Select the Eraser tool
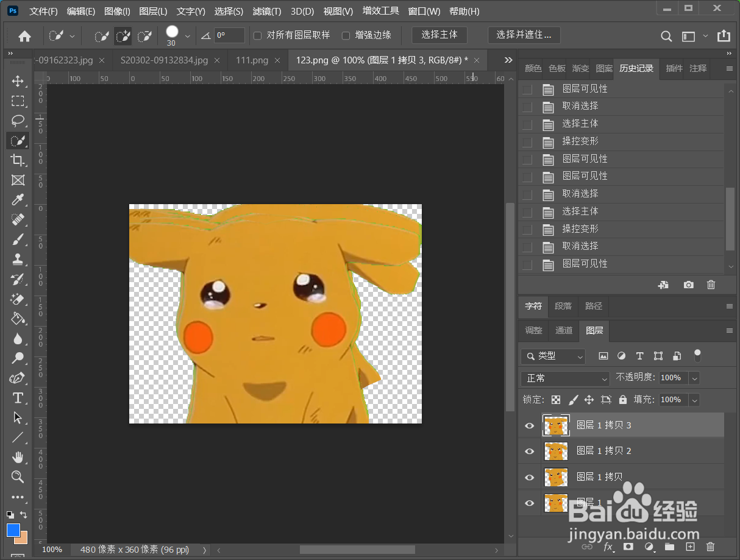This screenshot has width=740, height=560. (18, 299)
